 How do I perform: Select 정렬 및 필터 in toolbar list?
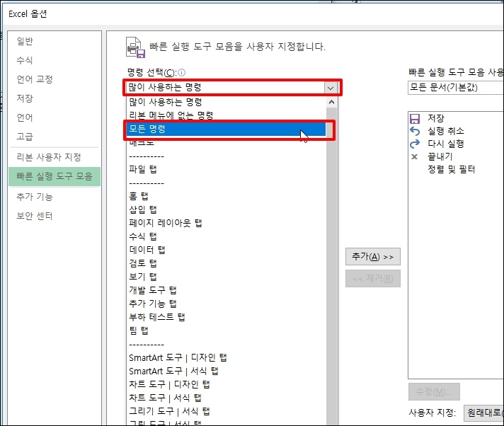click(452, 169)
